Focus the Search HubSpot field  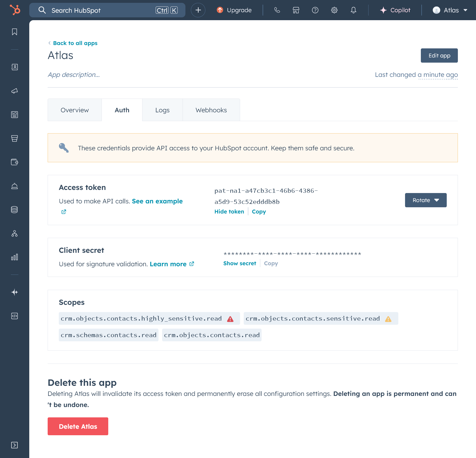click(x=107, y=10)
